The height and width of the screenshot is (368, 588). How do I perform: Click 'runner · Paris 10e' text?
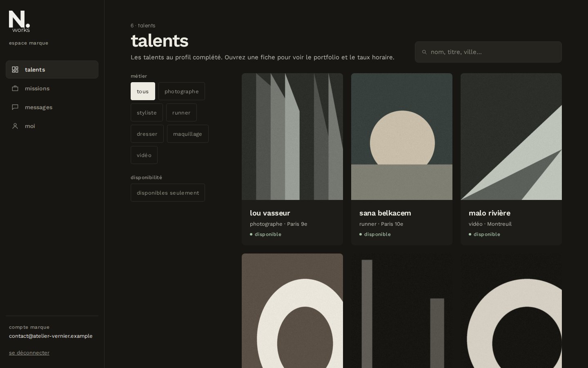381,224
